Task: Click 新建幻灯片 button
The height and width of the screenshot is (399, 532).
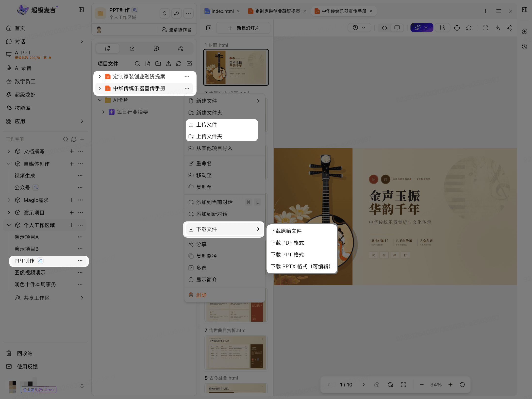Action: [243, 28]
